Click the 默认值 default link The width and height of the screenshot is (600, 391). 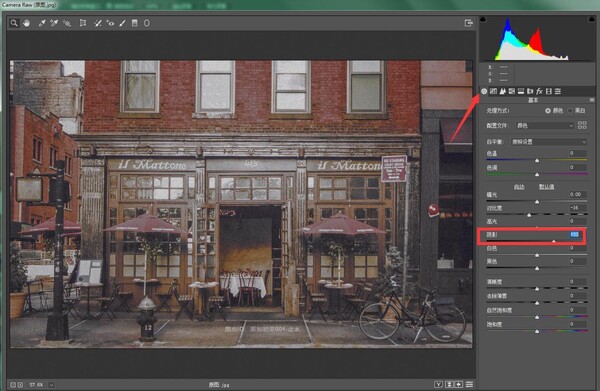(546, 187)
